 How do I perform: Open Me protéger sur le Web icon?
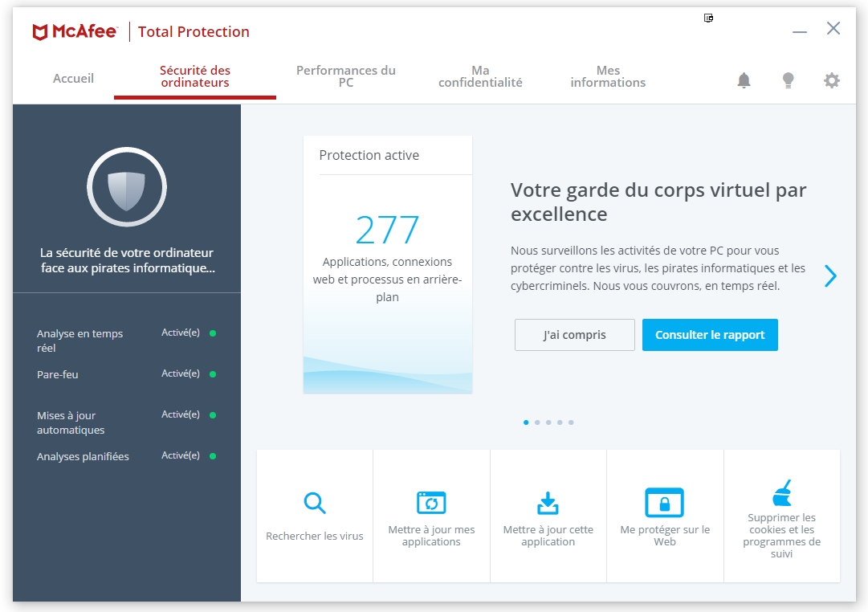pyautogui.click(x=664, y=503)
